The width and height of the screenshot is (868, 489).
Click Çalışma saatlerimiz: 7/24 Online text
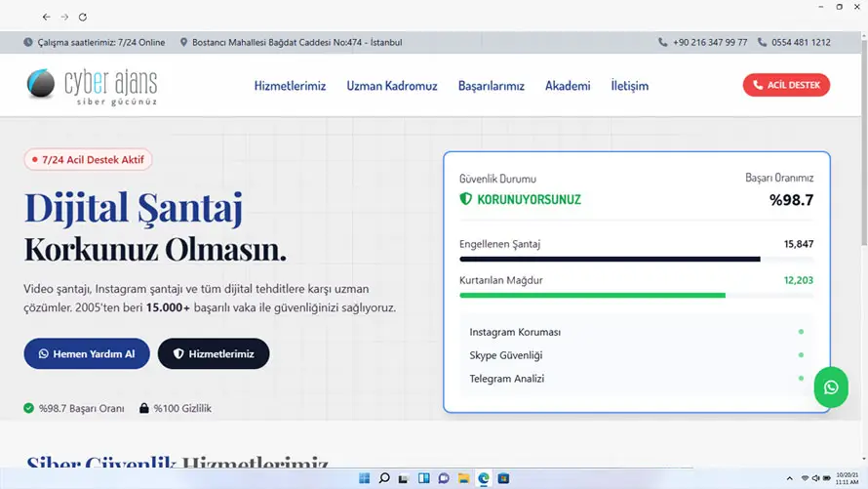[101, 42]
